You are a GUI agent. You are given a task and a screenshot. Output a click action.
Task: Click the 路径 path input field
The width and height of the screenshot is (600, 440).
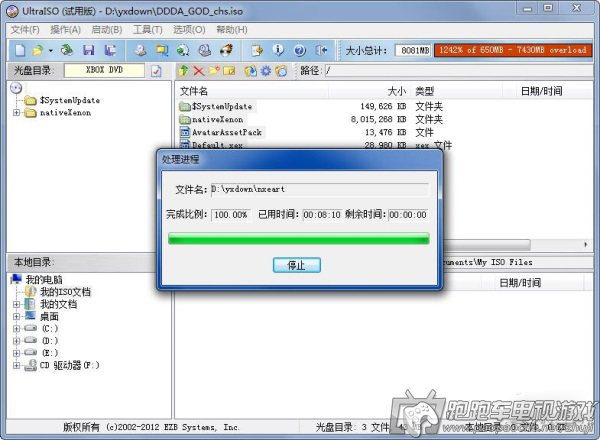(458, 71)
